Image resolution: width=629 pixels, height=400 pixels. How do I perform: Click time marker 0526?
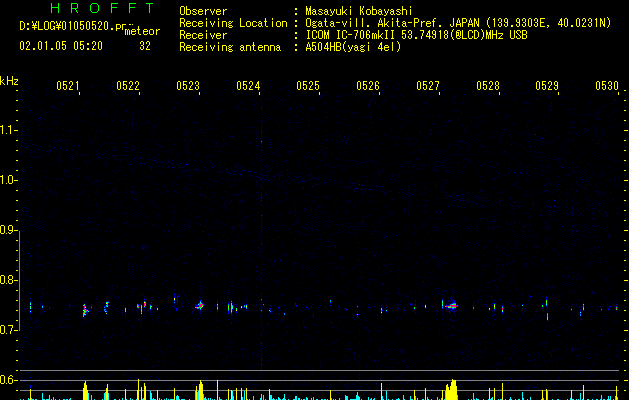(368, 85)
